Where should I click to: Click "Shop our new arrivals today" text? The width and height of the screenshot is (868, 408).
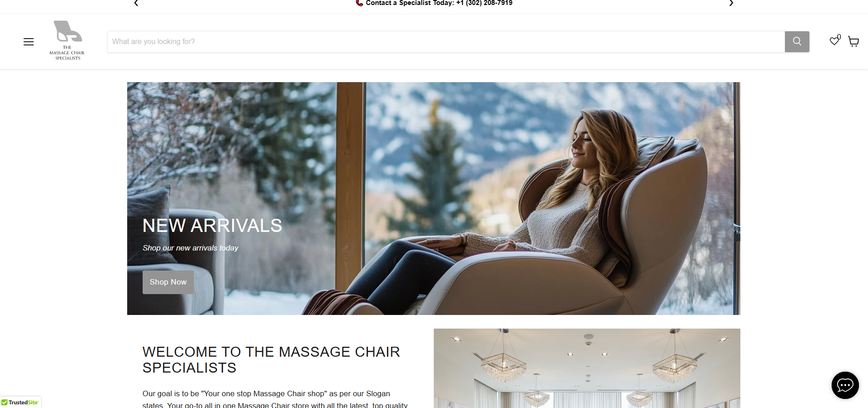[x=190, y=248]
